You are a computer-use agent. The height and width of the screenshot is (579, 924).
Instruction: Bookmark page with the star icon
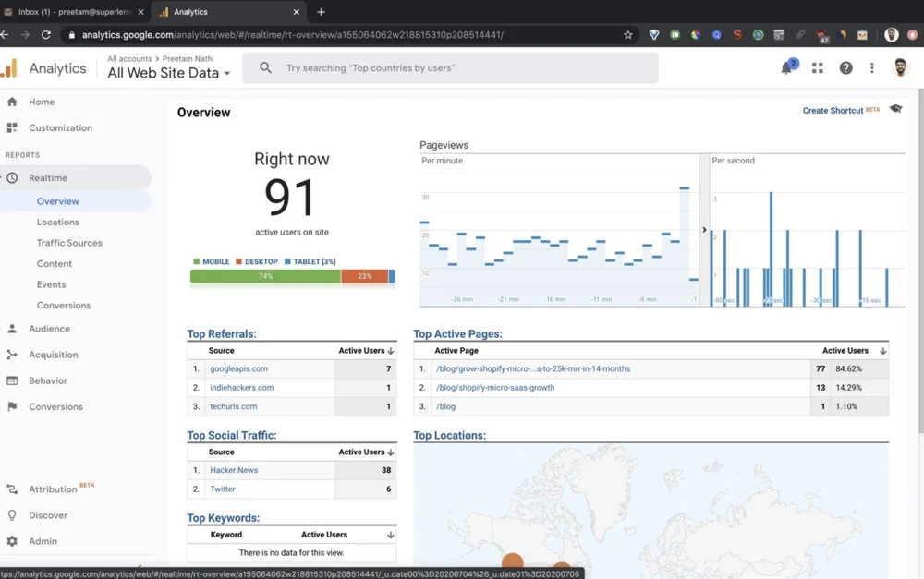click(x=628, y=35)
